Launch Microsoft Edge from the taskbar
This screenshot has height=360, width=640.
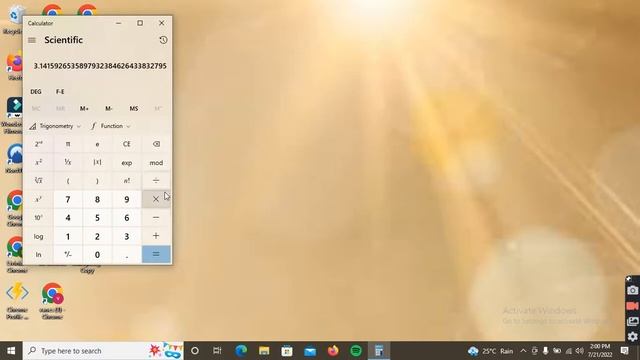241,351
